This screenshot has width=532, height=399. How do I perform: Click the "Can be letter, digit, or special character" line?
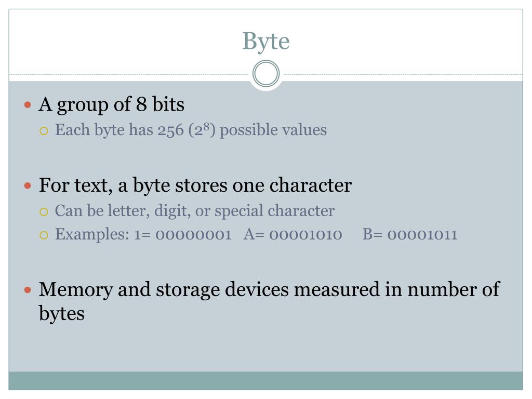pos(195,210)
